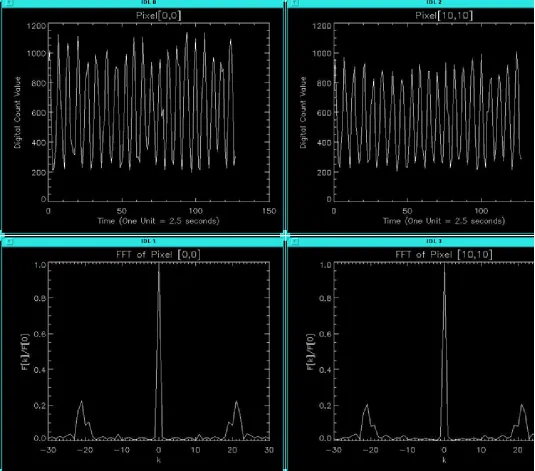Click the 'k' axis label in IDL 3 plot
Screen dimensions: 535x471
point(444,460)
